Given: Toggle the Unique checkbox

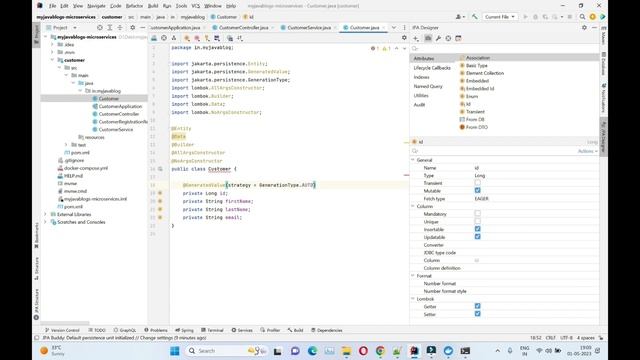Looking at the screenshot, I should (478, 222).
